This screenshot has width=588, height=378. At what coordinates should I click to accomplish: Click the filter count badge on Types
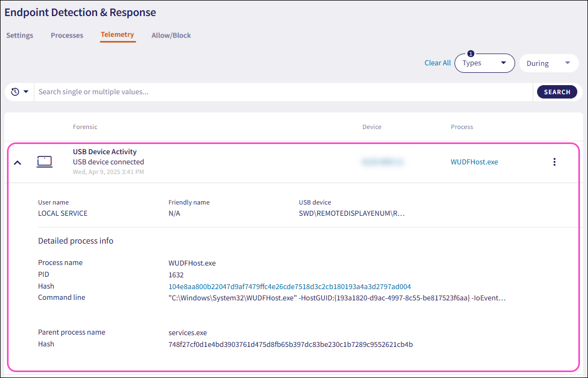pyautogui.click(x=471, y=54)
